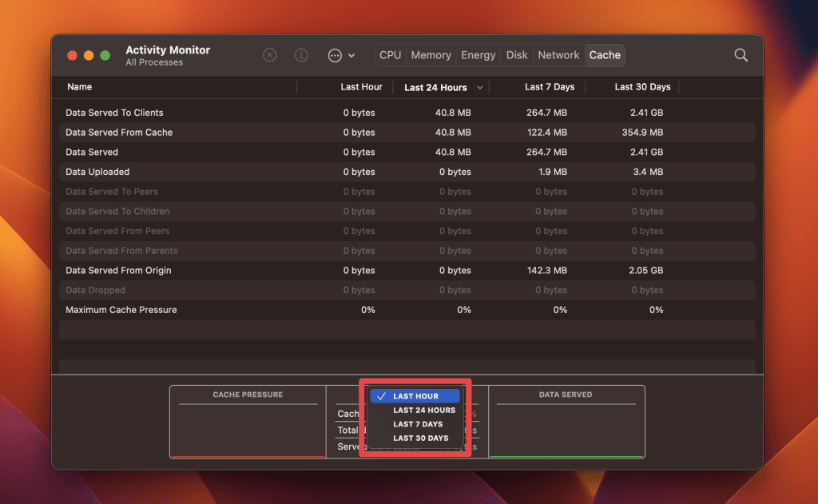Screen dimensions: 818x504
Task: Select the Data Served From Peers row
Action: [407, 231]
